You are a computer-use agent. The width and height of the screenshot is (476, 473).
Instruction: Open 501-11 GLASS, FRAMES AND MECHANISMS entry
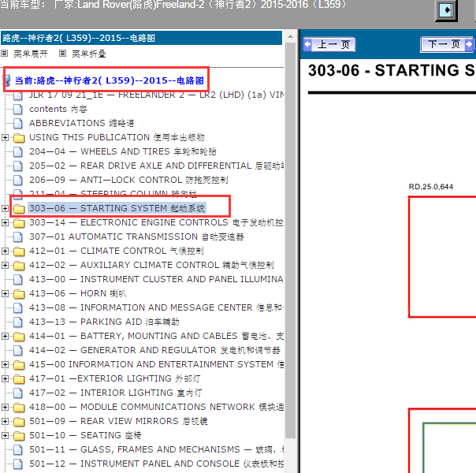click(157, 449)
